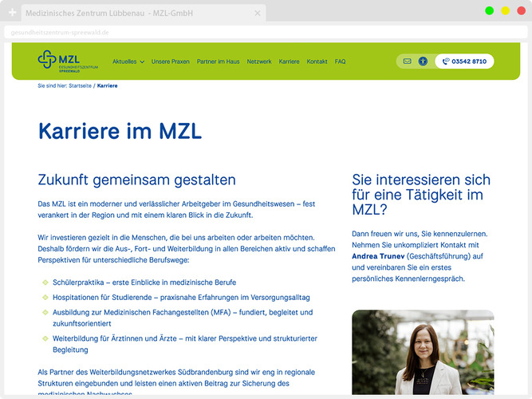Click the Zukunft gemeinsam gestalten heading

[x=136, y=180]
